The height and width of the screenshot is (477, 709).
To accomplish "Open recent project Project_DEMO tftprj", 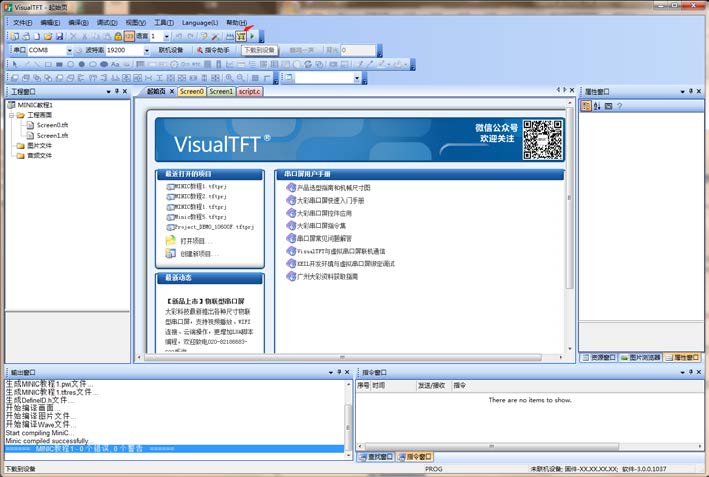I will click(x=214, y=227).
